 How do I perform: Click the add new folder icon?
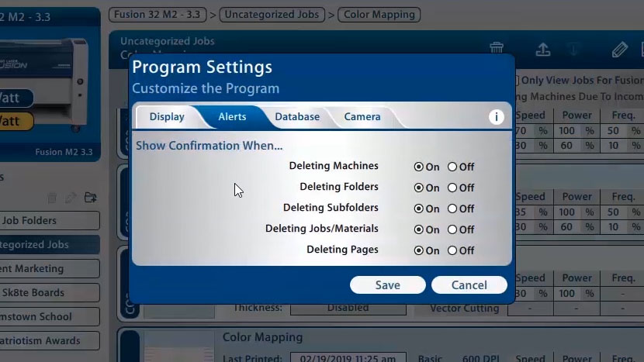(x=91, y=198)
